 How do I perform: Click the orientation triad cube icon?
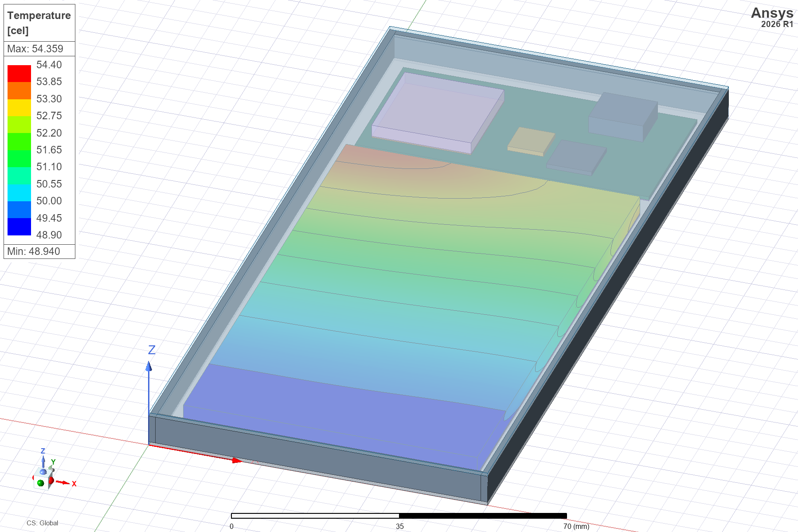[x=43, y=480]
